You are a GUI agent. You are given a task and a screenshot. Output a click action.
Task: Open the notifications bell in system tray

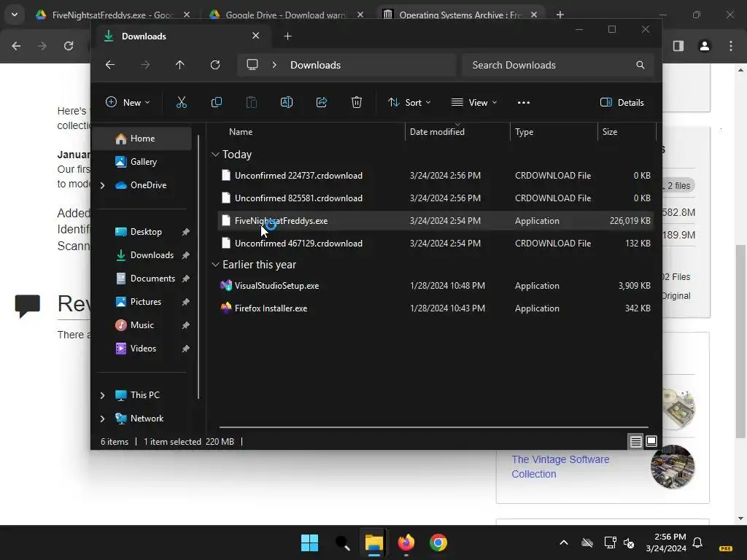pyautogui.click(x=697, y=542)
